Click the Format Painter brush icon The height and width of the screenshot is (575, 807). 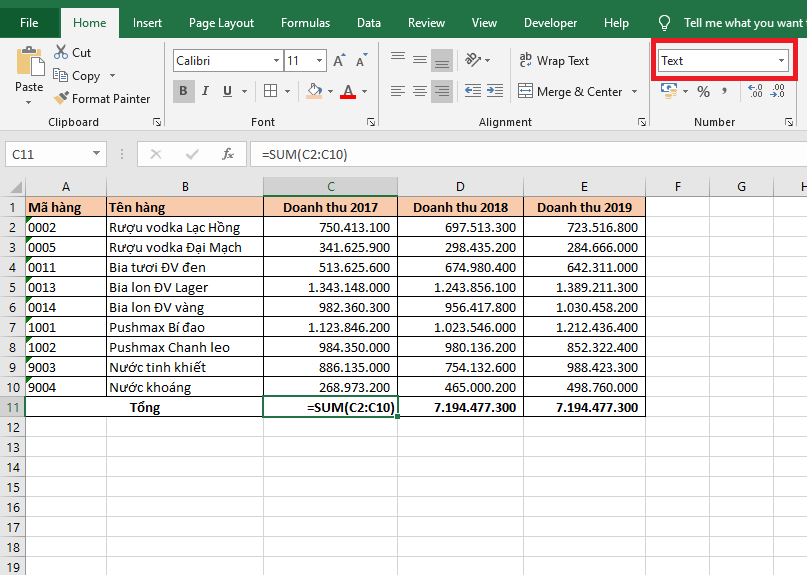[61, 99]
